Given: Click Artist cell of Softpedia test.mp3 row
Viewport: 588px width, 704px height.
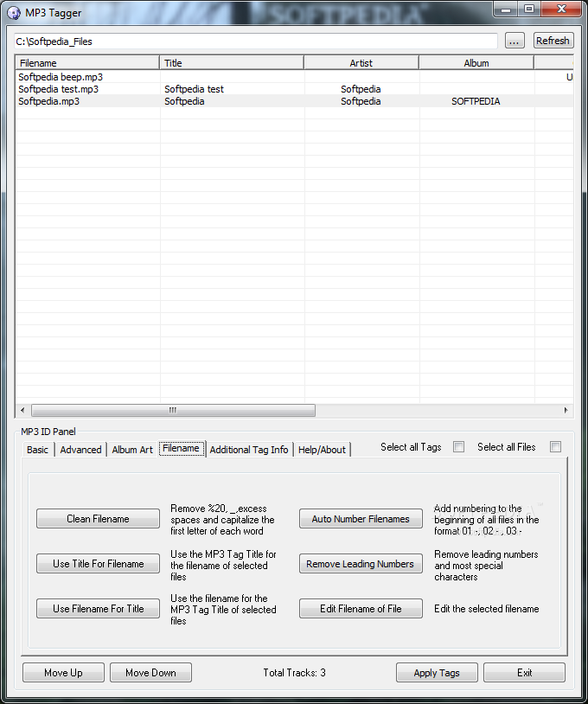Looking at the screenshot, I should [361, 89].
